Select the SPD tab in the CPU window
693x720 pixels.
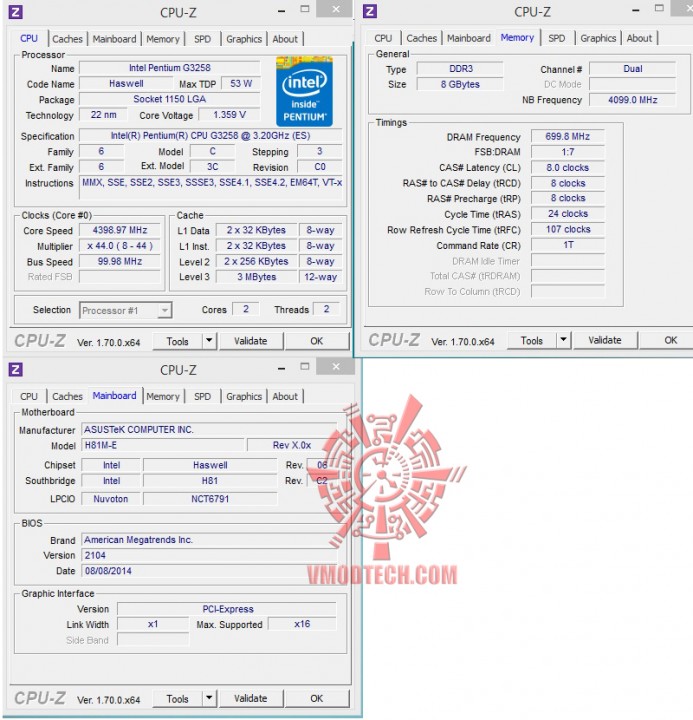pyautogui.click(x=202, y=39)
